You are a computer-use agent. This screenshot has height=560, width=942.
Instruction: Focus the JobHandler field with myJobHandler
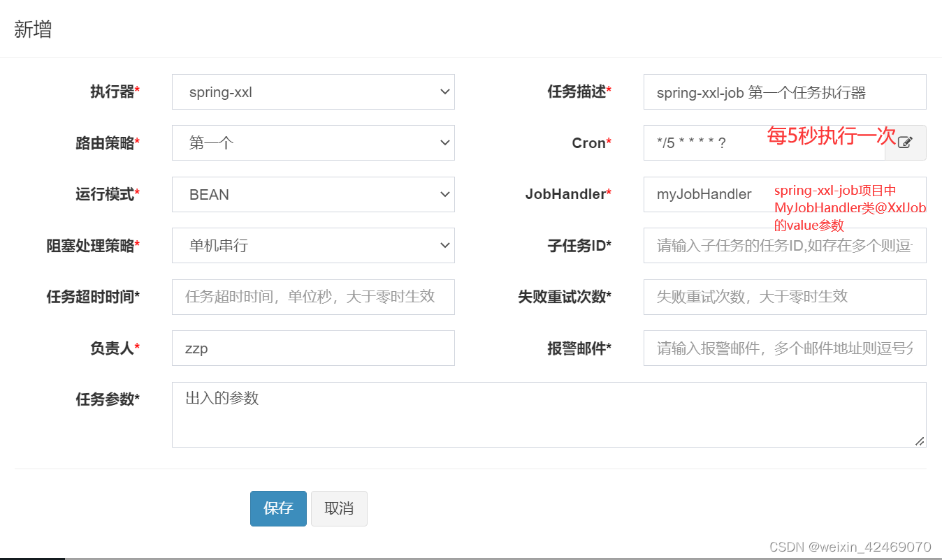785,194
